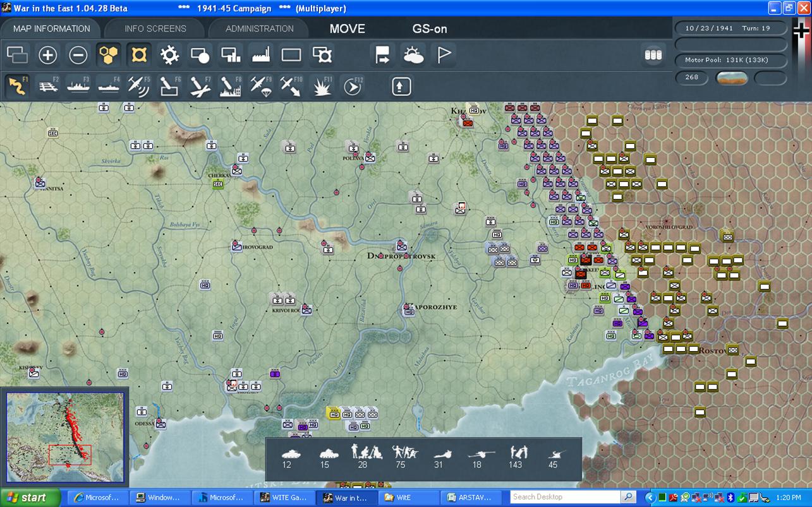Toggle the enemy hexes highlight button

[139, 56]
